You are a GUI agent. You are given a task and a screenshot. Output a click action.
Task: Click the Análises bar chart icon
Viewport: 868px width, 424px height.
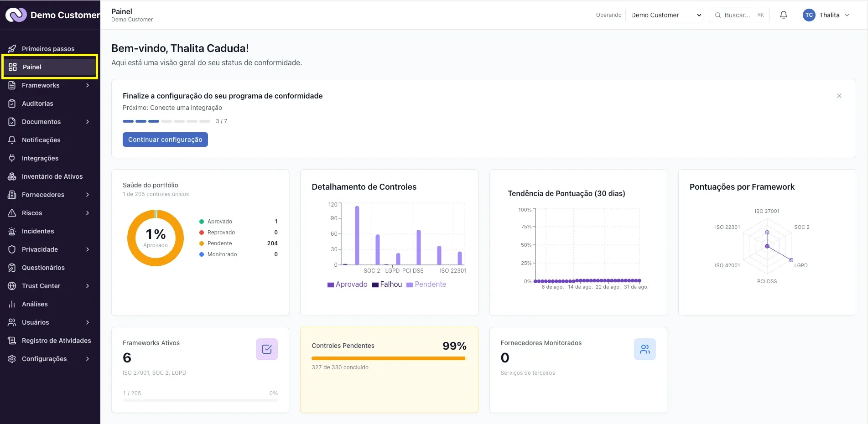(12, 304)
